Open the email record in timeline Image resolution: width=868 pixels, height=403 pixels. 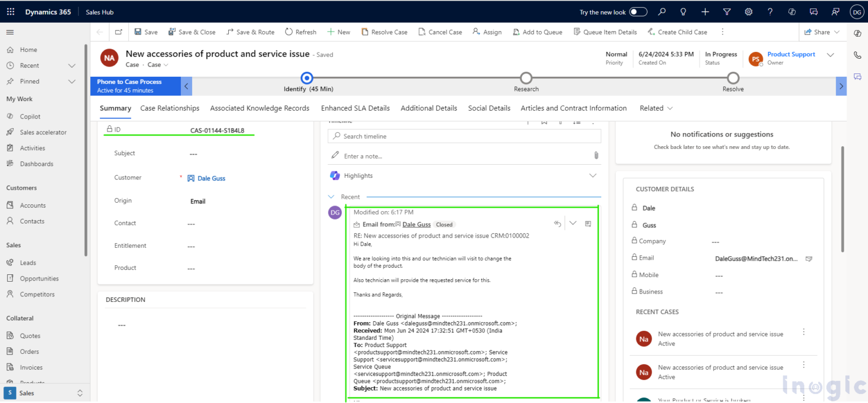coord(588,224)
